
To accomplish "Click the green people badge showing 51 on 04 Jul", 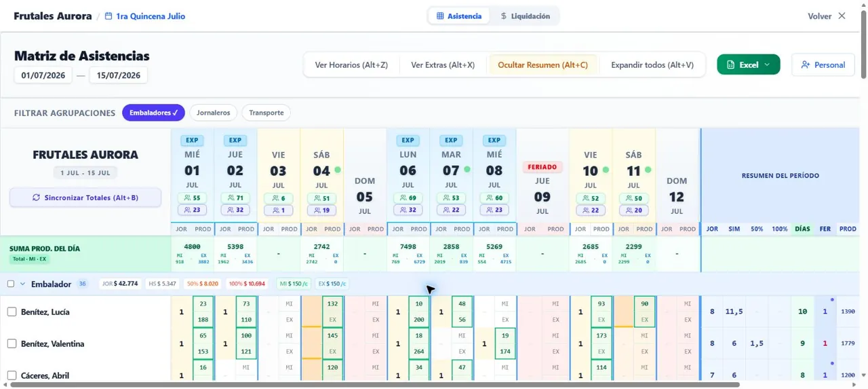I will [x=321, y=198].
